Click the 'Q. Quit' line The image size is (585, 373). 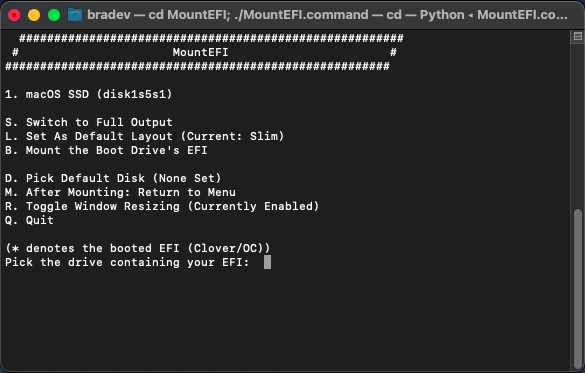[29, 220]
